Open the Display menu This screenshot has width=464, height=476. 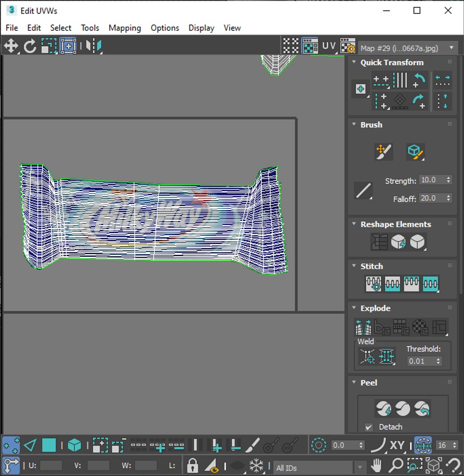(x=202, y=28)
